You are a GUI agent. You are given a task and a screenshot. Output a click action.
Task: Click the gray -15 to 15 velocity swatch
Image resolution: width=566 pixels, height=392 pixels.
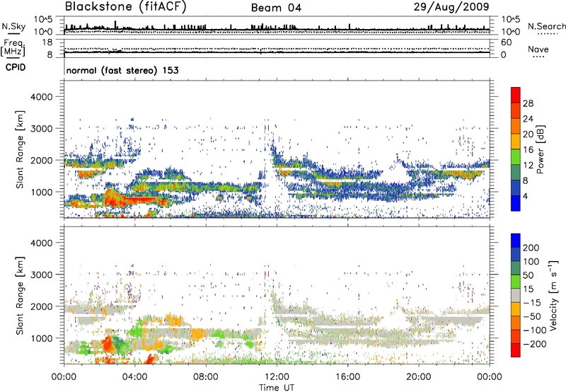[516, 295]
